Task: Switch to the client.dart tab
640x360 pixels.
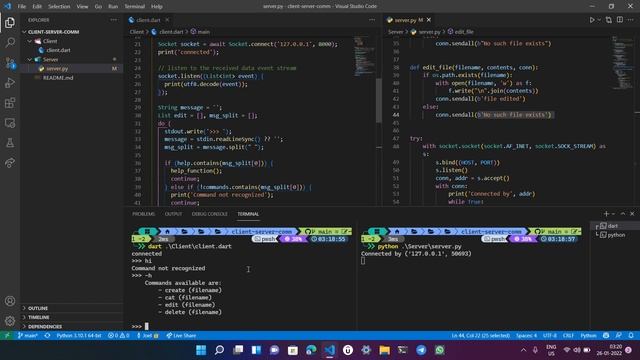Action: 149,20
